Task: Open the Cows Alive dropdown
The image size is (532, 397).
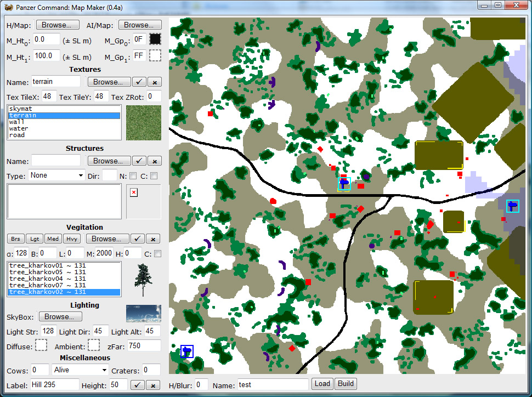Action: coord(80,370)
